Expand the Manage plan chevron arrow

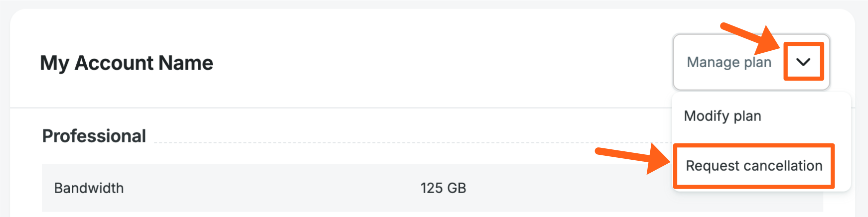(803, 62)
